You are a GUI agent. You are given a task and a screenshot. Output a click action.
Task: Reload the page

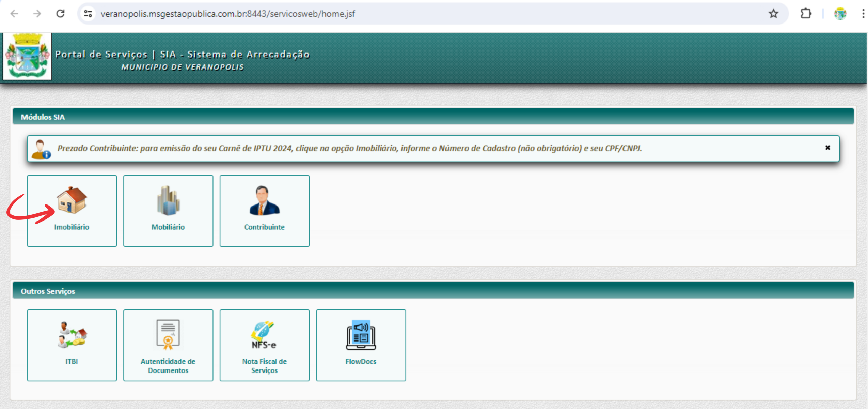60,14
